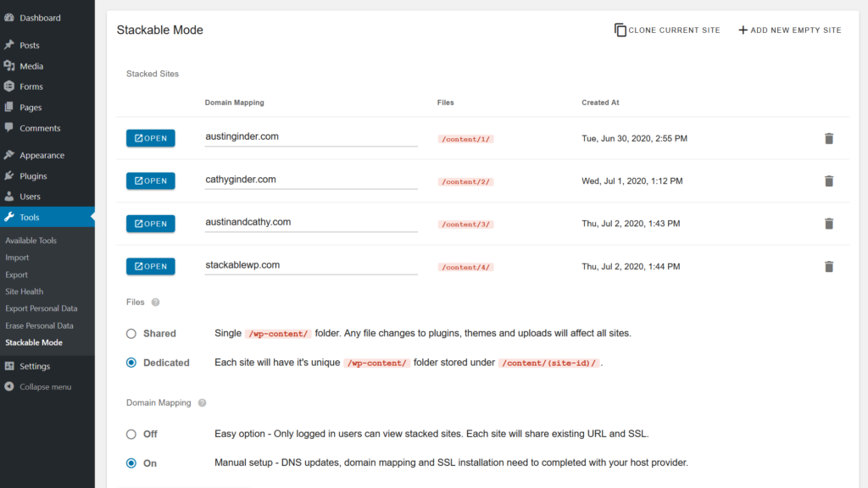The image size is (868, 488).
Task: Trash the stackablewp.com site entry
Action: coord(829,266)
